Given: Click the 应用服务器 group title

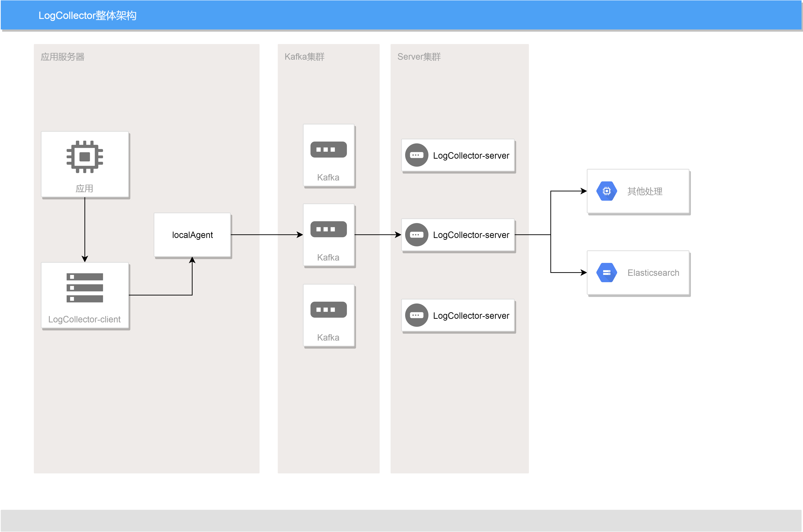Looking at the screenshot, I should click(x=62, y=57).
